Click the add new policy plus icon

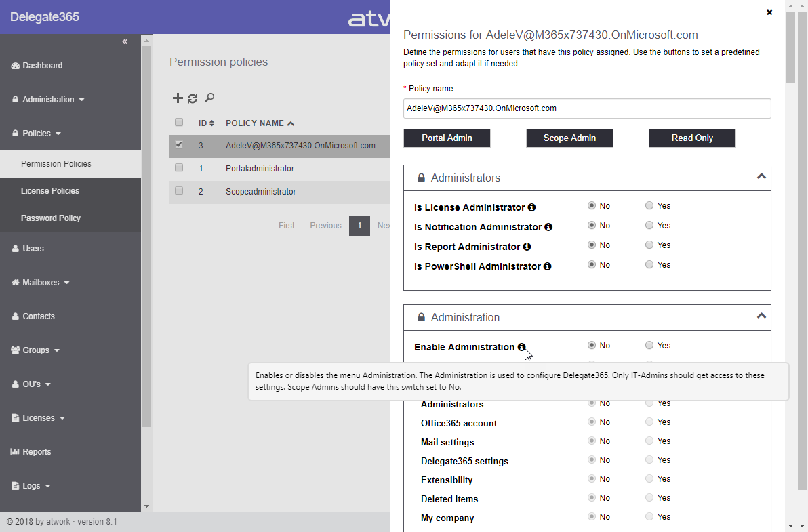[x=178, y=98]
